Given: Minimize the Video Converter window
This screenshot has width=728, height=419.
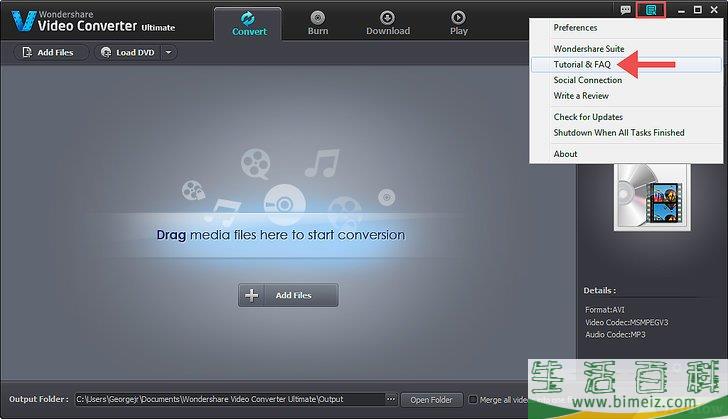Looking at the screenshot, I should pos(681,10).
